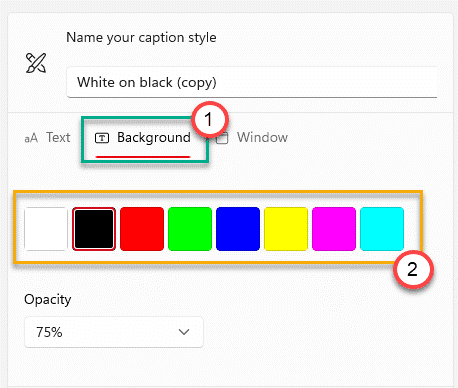Choose the magenta color swatch
Image resolution: width=458 pixels, height=388 pixels.
click(334, 229)
